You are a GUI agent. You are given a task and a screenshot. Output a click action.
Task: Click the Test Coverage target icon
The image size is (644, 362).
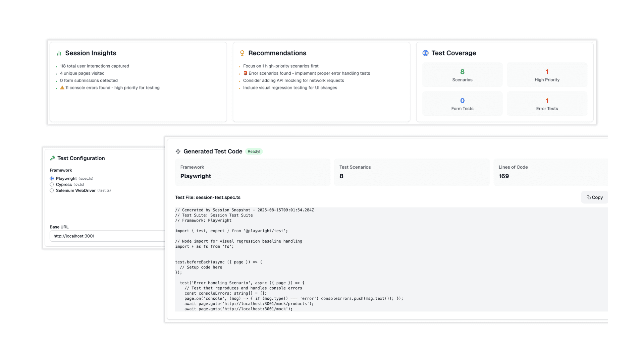(426, 53)
